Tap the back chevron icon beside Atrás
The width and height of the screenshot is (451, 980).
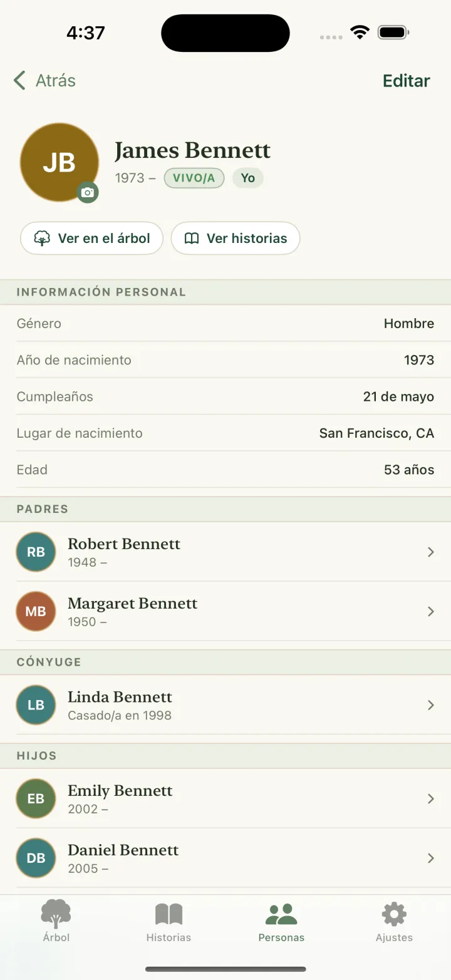point(20,81)
